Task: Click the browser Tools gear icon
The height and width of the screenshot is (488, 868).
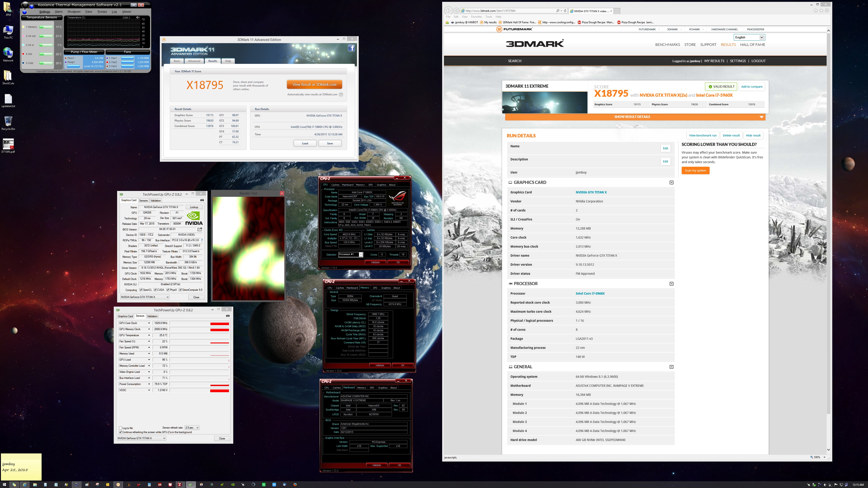Action: tap(827, 10)
